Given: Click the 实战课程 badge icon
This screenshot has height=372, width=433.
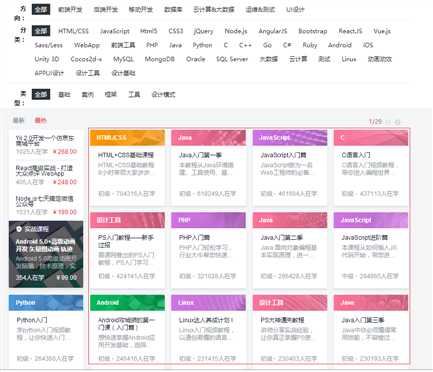Looking at the screenshot, I should tap(19, 229).
